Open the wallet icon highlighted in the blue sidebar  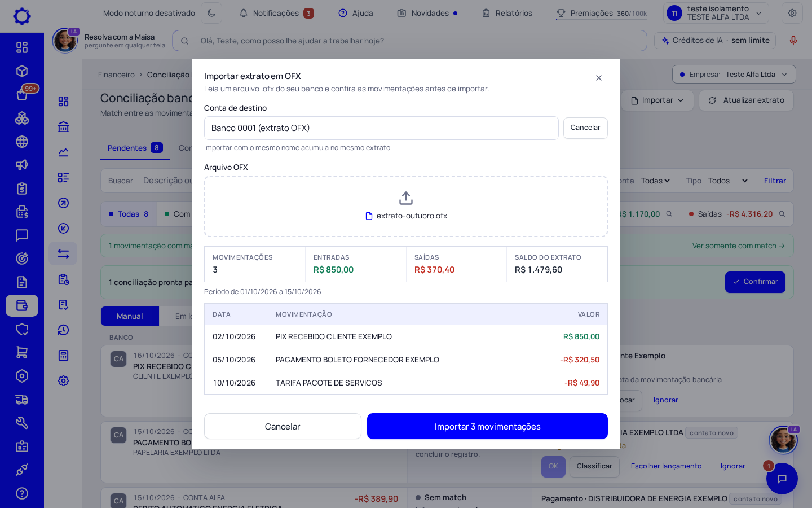(22, 305)
